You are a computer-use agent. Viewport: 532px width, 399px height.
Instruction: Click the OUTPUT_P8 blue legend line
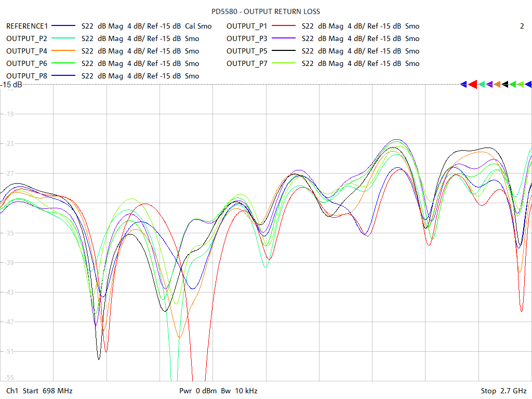click(x=63, y=76)
